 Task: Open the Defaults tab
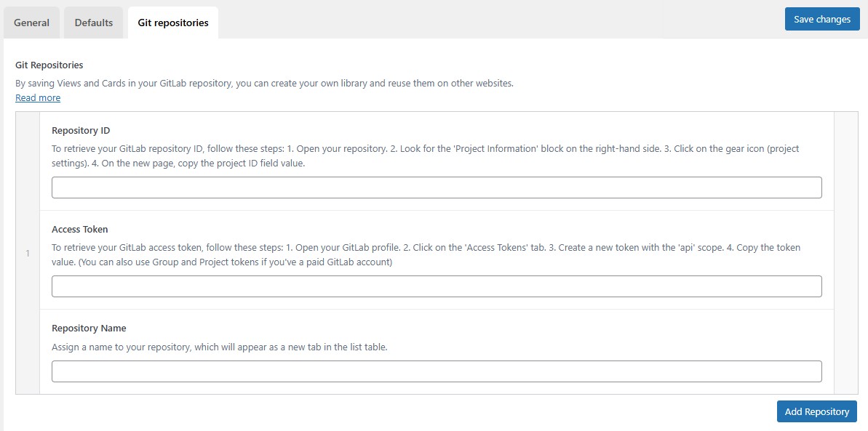click(x=94, y=23)
